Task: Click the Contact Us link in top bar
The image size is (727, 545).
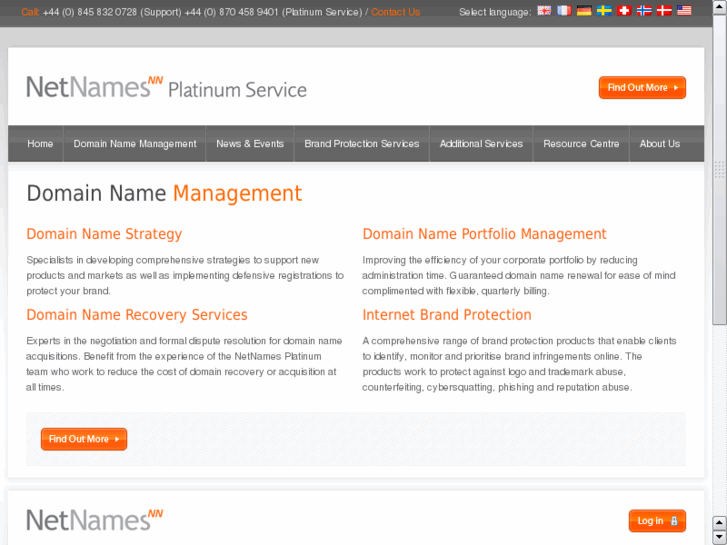Action: [395, 12]
